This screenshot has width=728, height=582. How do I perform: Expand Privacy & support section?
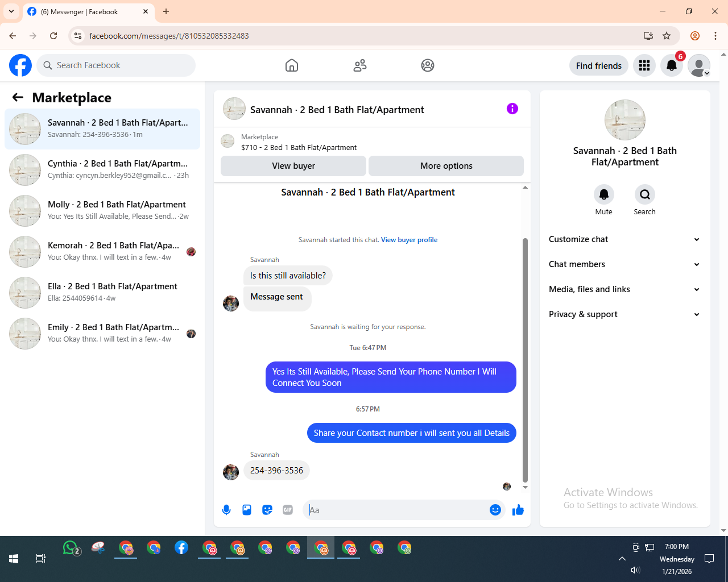(624, 314)
